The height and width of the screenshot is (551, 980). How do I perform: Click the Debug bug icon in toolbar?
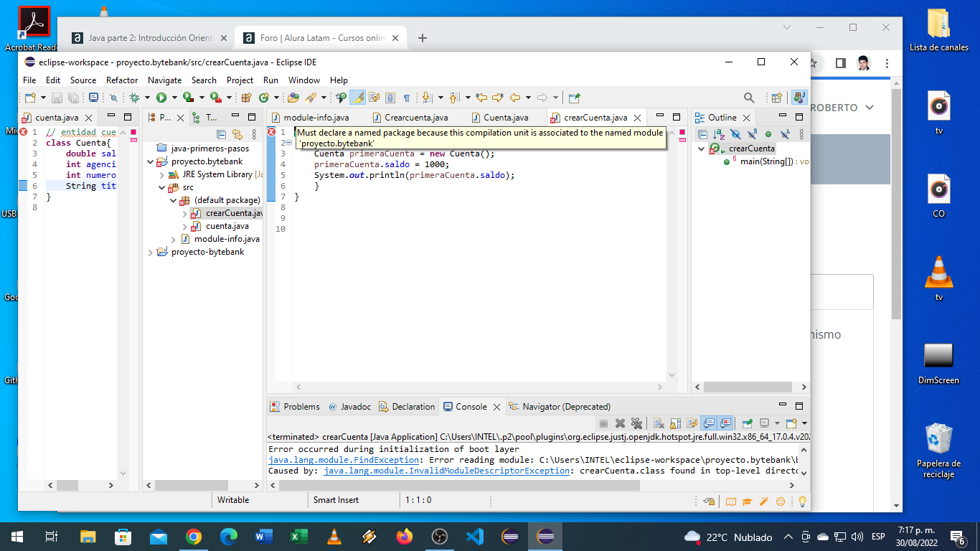click(x=134, y=98)
